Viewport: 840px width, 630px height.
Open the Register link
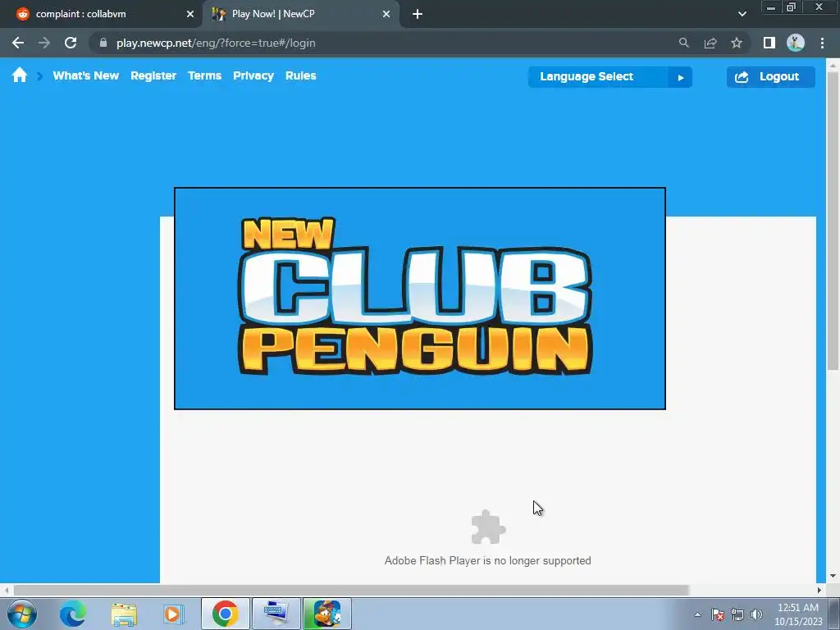153,75
